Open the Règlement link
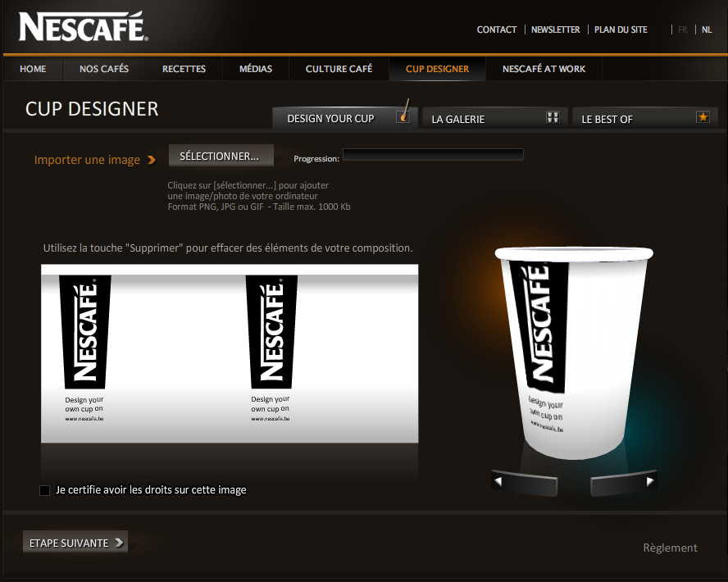Image resolution: width=728 pixels, height=582 pixels. click(670, 548)
